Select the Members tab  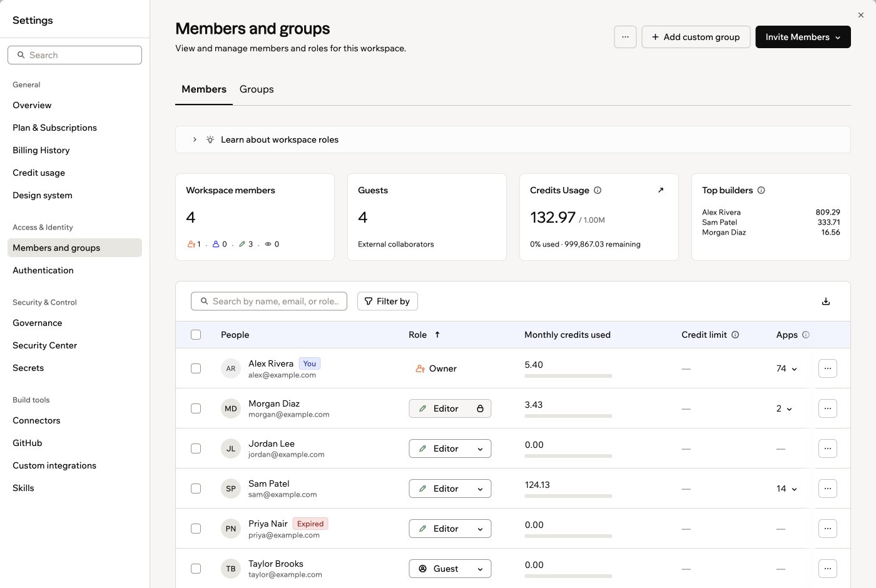pyautogui.click(x=204, y=89)
